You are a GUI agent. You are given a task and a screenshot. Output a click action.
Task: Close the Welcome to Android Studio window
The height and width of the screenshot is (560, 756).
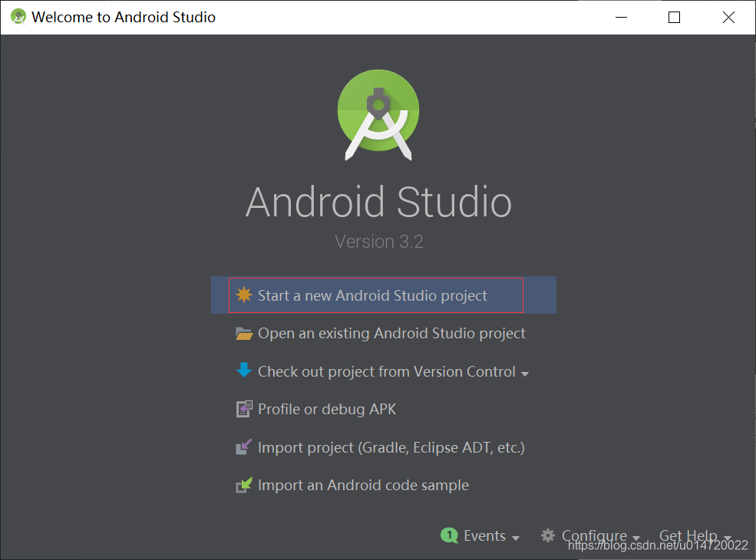coord(728,18)
